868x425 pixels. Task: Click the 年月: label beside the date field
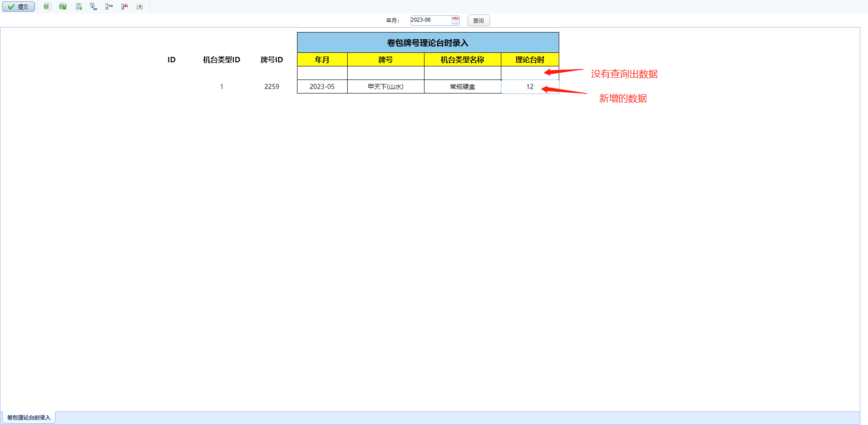tap(392, 21)
